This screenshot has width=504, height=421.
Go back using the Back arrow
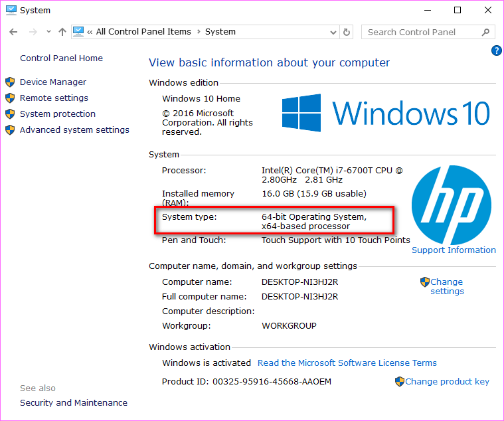pos(13,32)
